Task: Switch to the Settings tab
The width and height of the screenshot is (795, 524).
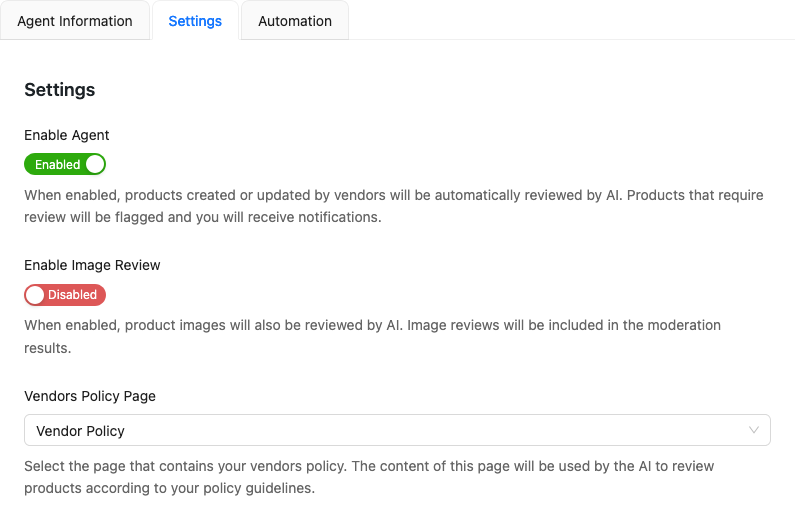Action: [x=195, y=21]
